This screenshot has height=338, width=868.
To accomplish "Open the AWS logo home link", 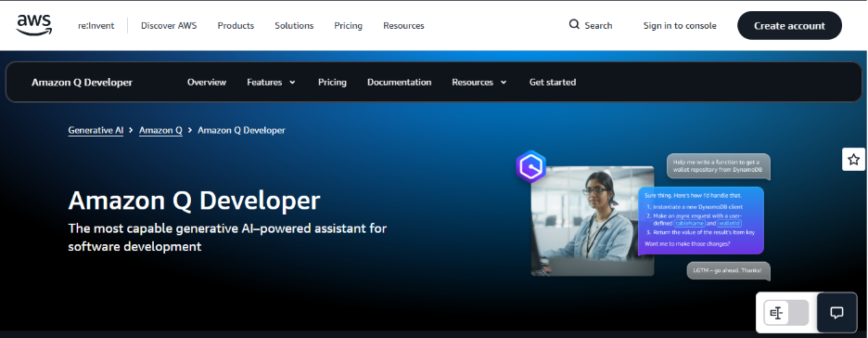I will click(34, 25).
